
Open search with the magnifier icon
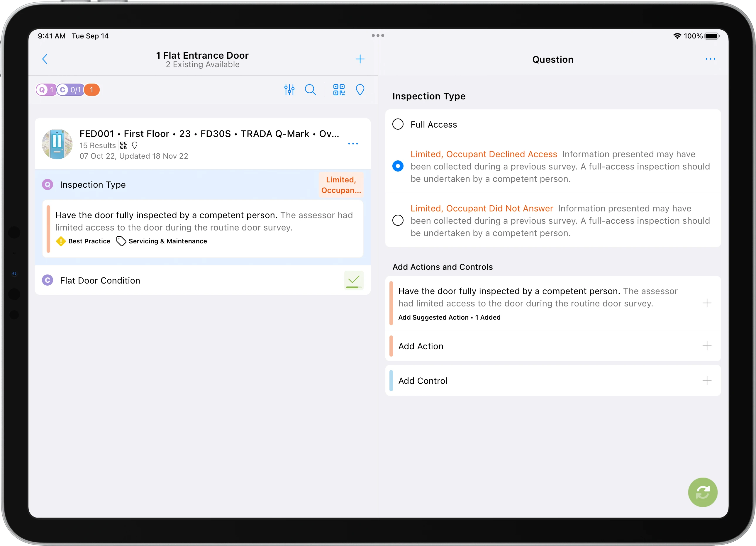[310, 90]
